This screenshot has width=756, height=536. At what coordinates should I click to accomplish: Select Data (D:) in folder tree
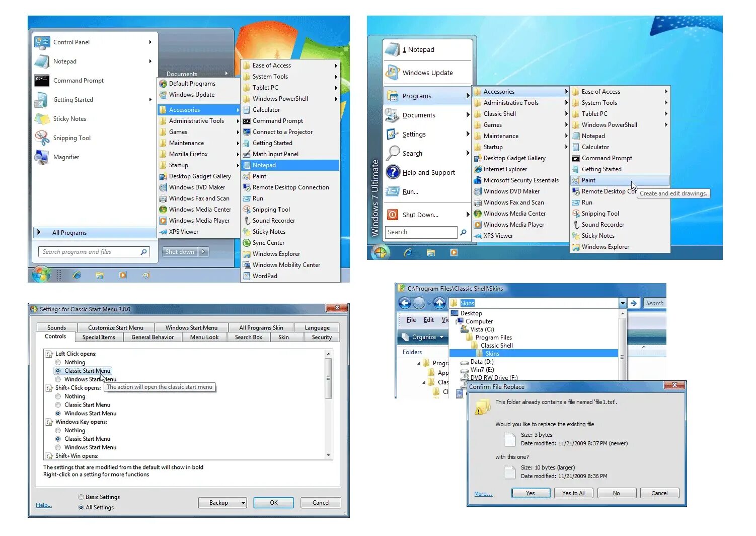tap(482, 362)
